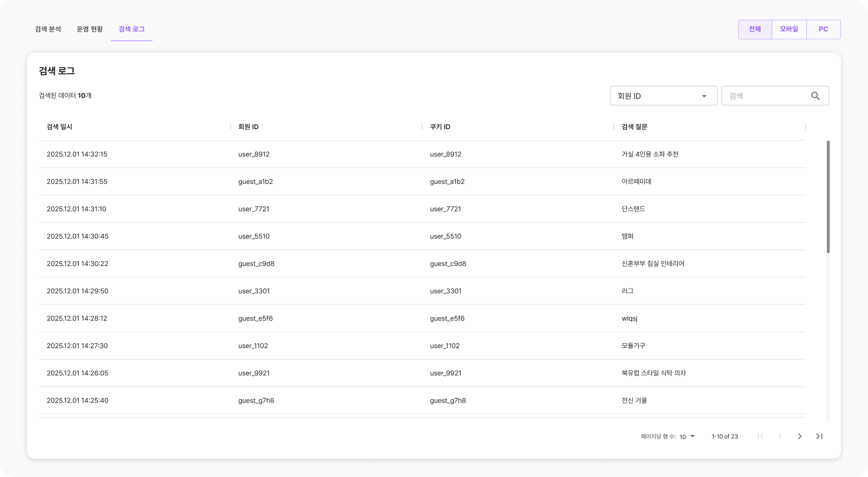The height and width of the screenshot is (477, 868).
Task: Switch to the 운영 현황 tab
Action: pos(90,29)
